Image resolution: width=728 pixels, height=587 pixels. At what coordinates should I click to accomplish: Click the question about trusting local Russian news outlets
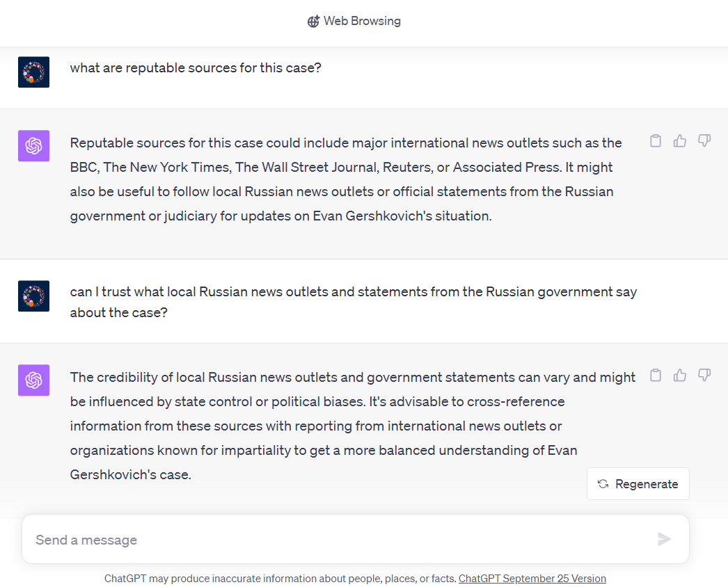click(353, 302)
